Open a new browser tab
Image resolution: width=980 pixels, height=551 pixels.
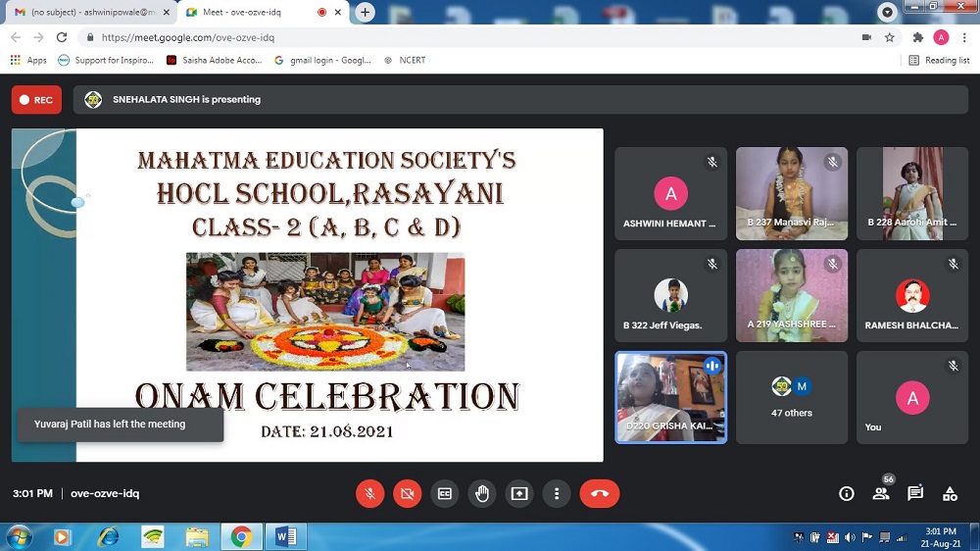click(366, 12)
